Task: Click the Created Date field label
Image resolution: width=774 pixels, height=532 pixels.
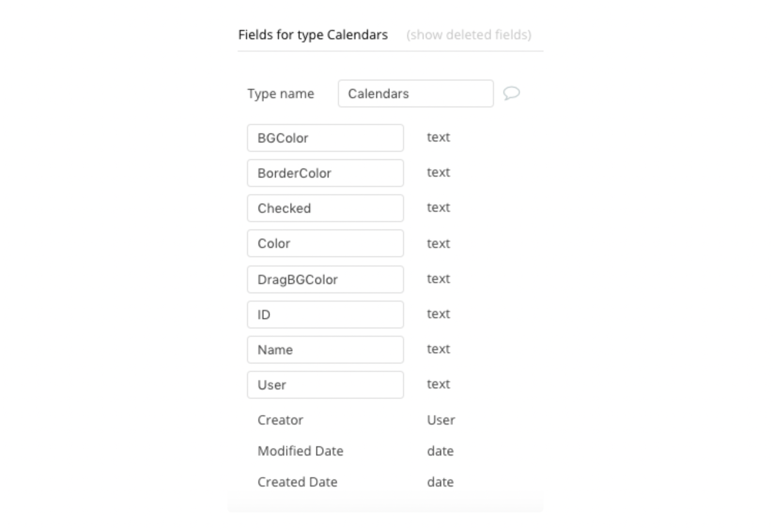Action: click(297, 482)
